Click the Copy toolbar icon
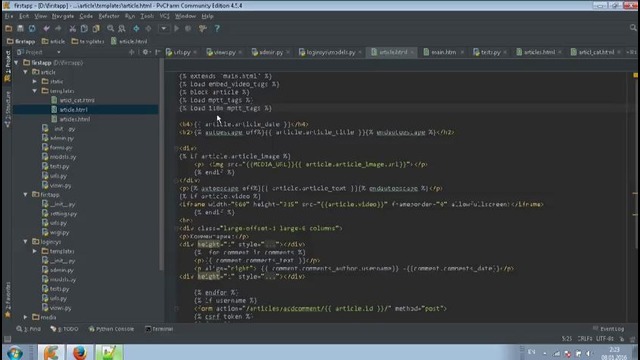The image size is (640, 360). tap(84, 29)
